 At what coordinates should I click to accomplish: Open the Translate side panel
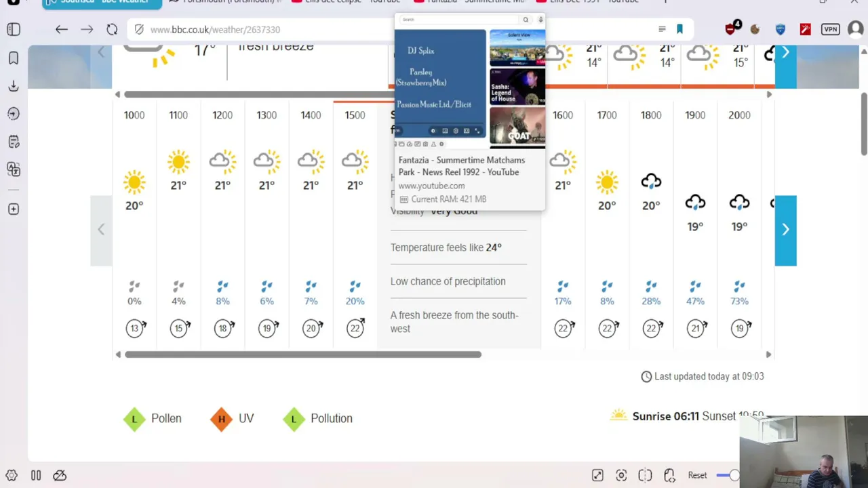(14, 169)
